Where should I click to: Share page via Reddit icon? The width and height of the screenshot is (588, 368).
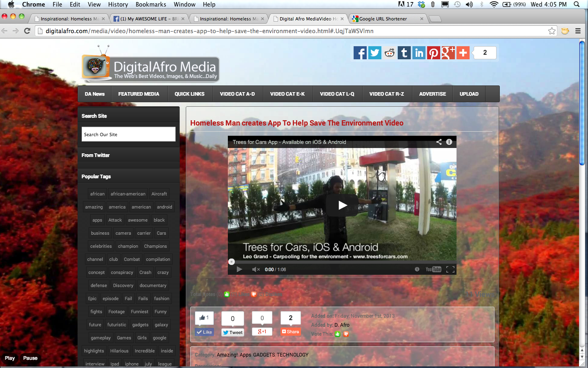click(x=389, y=53)
